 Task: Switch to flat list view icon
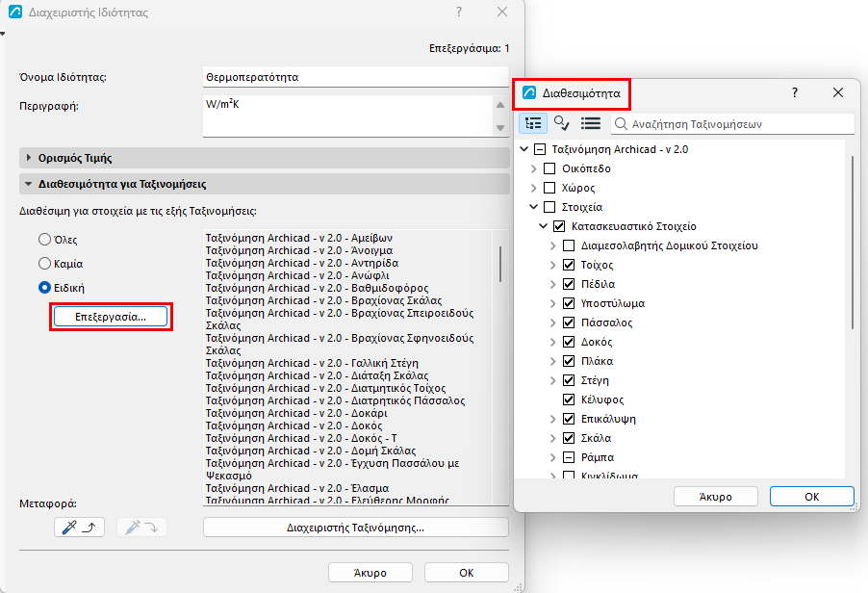pos(591,123)
